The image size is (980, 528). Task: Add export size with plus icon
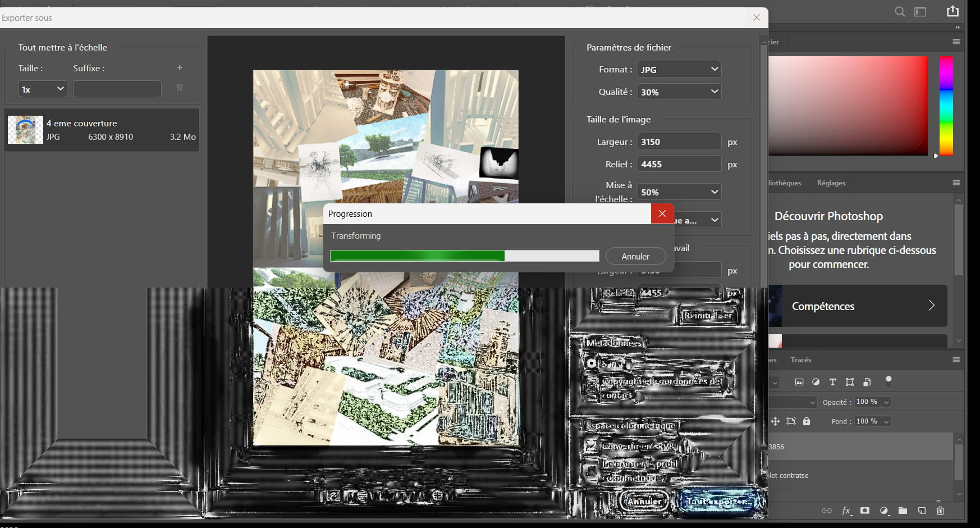180,68
